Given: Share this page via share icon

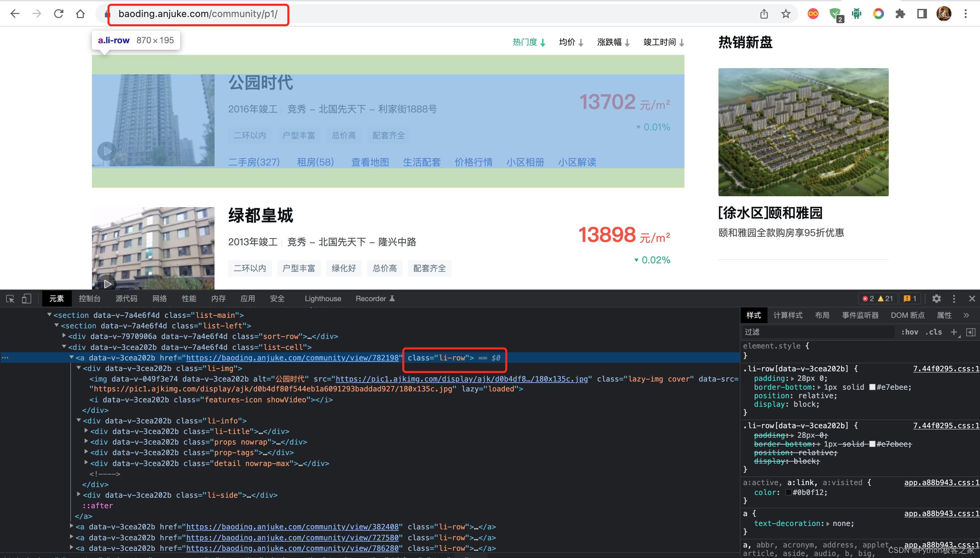Looking at the screenshot, I should tap(764, 14).
